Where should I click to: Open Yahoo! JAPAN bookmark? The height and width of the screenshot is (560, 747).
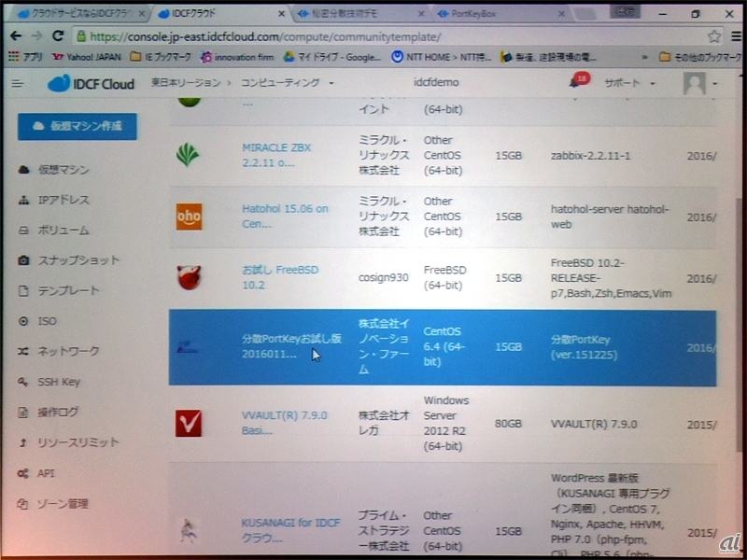86,57
